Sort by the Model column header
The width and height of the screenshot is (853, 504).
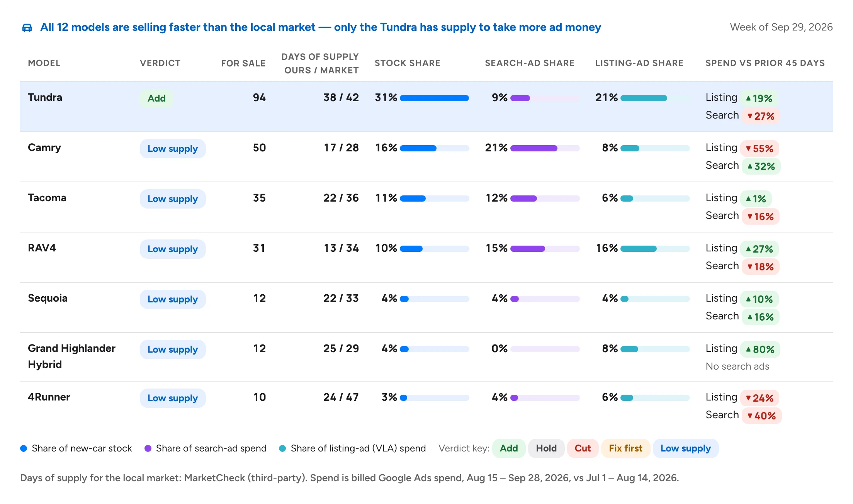click(44, 63)
